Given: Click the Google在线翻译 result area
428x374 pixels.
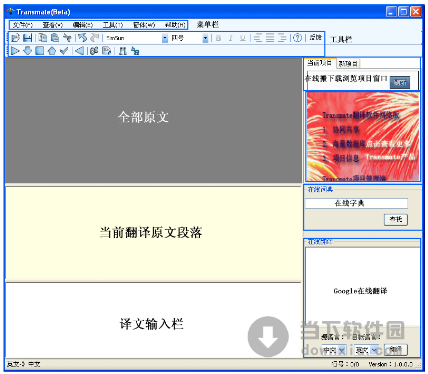Looking at the screenshot, I should pos(363,287).
